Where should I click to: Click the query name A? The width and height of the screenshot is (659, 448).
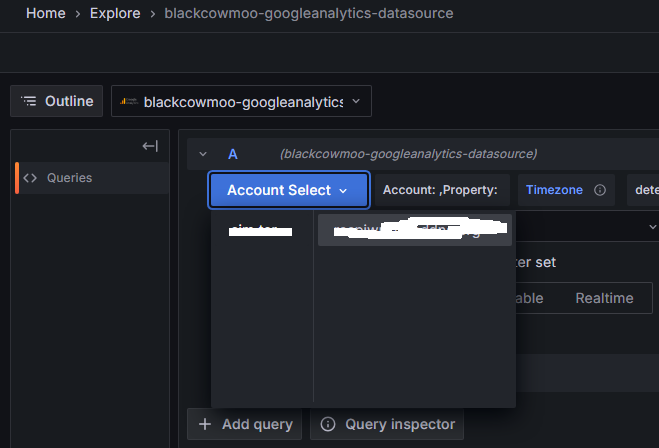pyautogui.click(x=233, y=154)
